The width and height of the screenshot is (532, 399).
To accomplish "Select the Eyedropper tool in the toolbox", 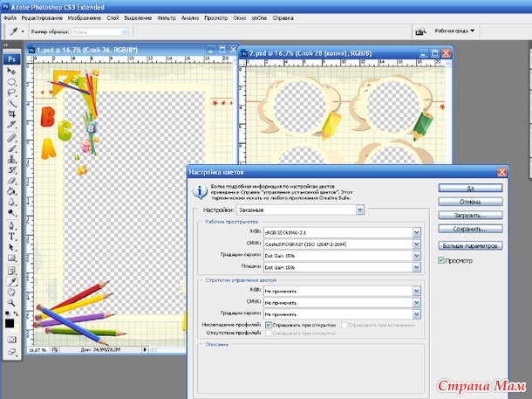I will coord(11,282).
